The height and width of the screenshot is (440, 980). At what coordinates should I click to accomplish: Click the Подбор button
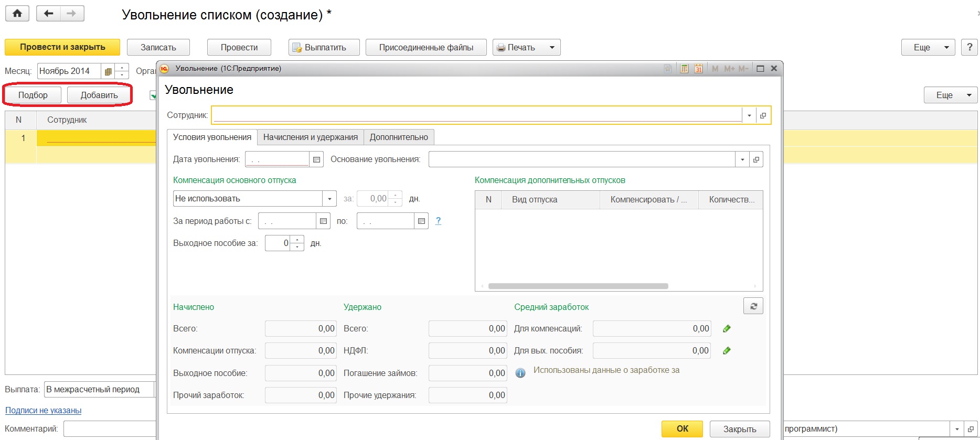click(33, 95)
